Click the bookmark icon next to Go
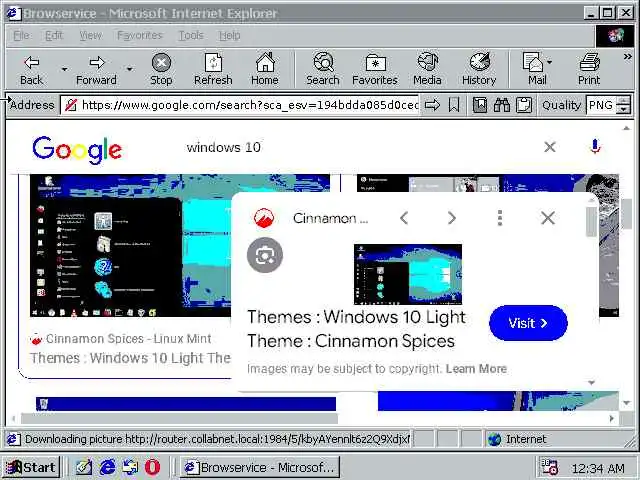Screen dimensions: 640x480 tap(454, 105)
